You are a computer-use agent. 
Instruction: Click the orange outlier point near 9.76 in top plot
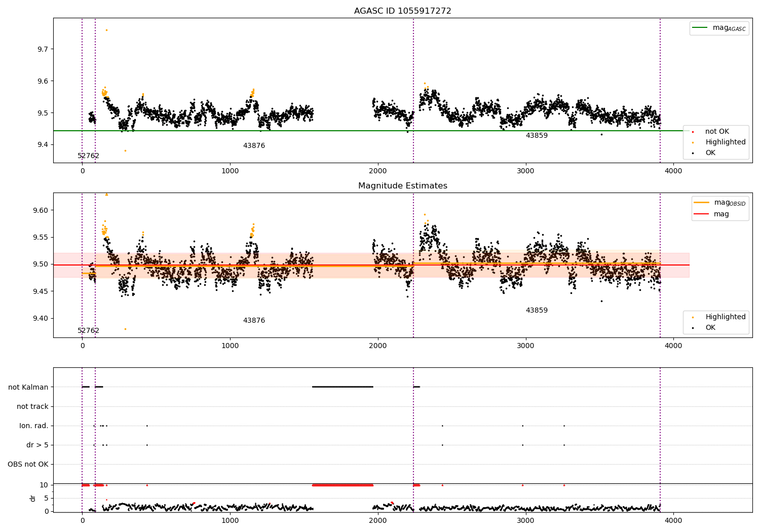pos(106,30)
